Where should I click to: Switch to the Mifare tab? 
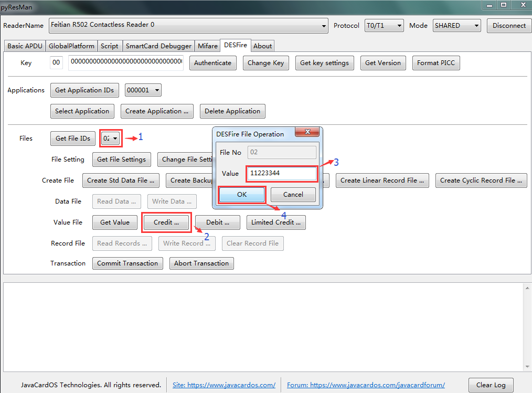click(208, 46)
